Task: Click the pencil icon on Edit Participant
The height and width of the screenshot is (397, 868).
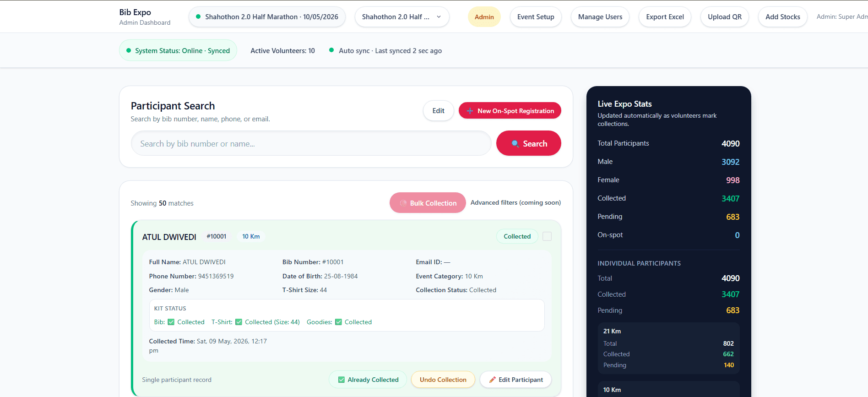Action: pyautogui.click(x=493, y=380)
